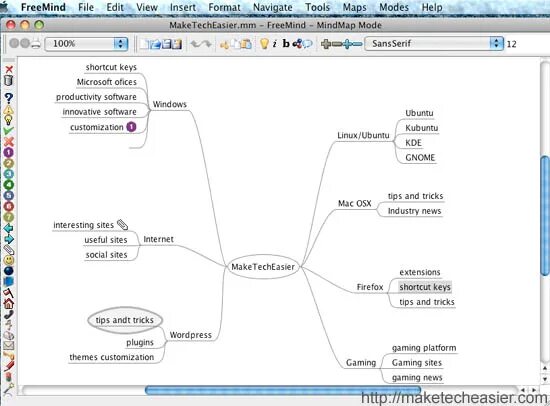Add the left-pointing blue arrow icon
Screen dimensions: 550x406
9,228
